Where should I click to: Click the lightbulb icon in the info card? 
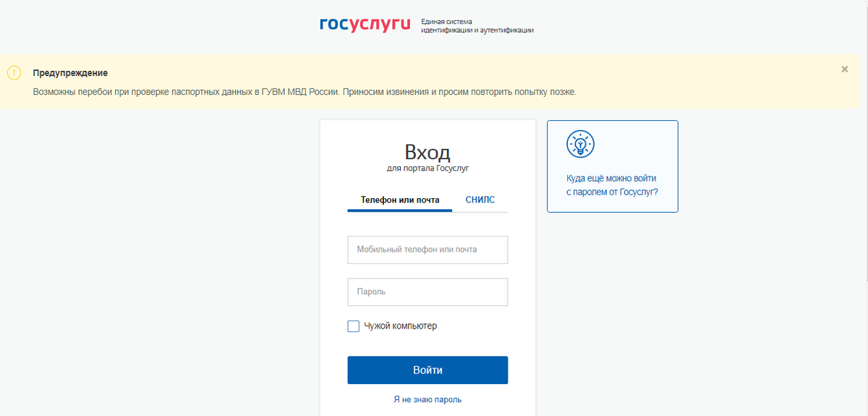click(580, 144)
